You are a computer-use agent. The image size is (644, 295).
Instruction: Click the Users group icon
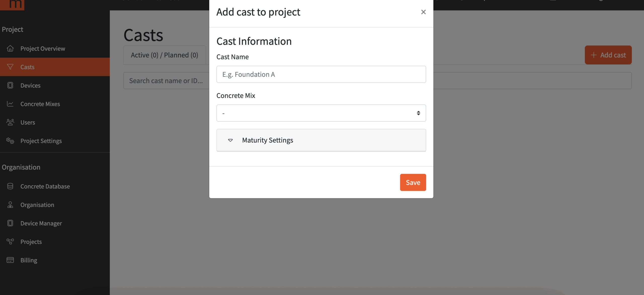(10, 122)
